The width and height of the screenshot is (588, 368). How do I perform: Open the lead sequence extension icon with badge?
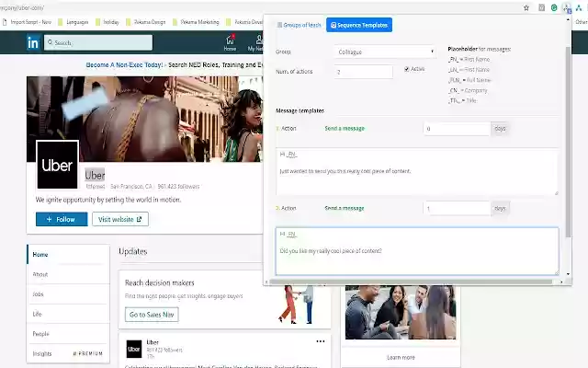(x=567, y=8)
